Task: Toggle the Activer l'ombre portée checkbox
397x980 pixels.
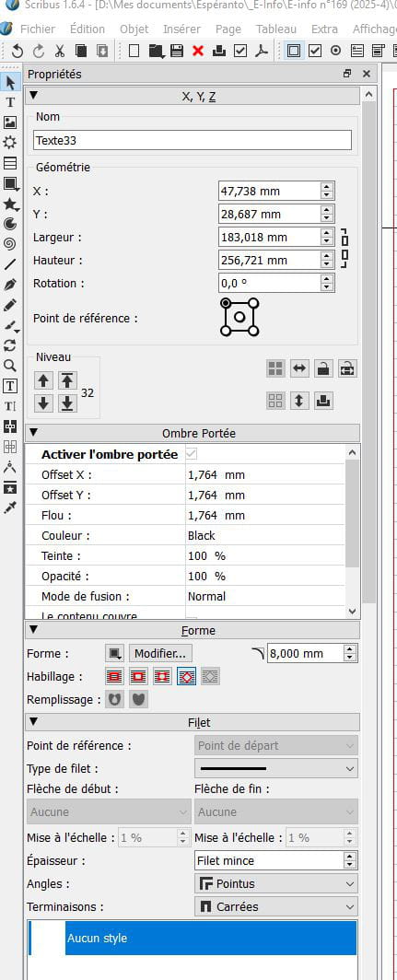Action: [x=199, y=454]
